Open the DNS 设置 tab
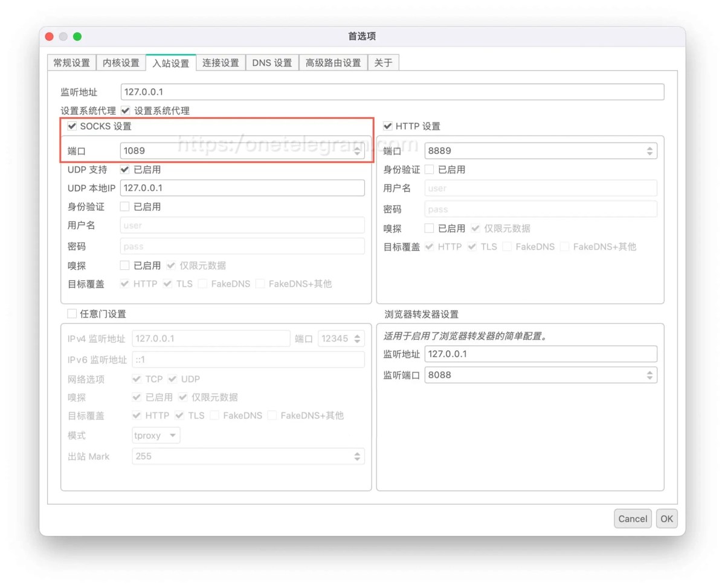The height and width of the screenshot is (588, 725). pyautogui.click(x=272, y=63)
